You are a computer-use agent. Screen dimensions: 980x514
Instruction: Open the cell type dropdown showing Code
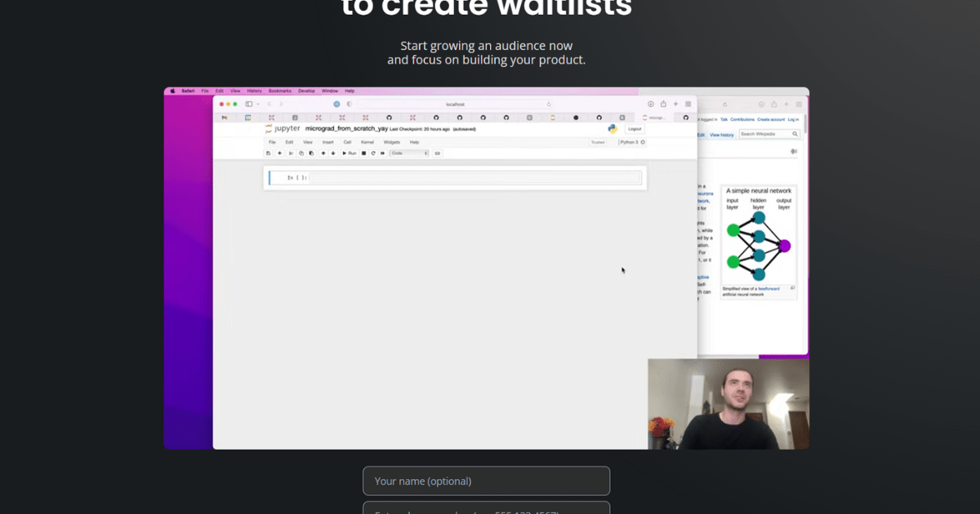click(408, 153)
